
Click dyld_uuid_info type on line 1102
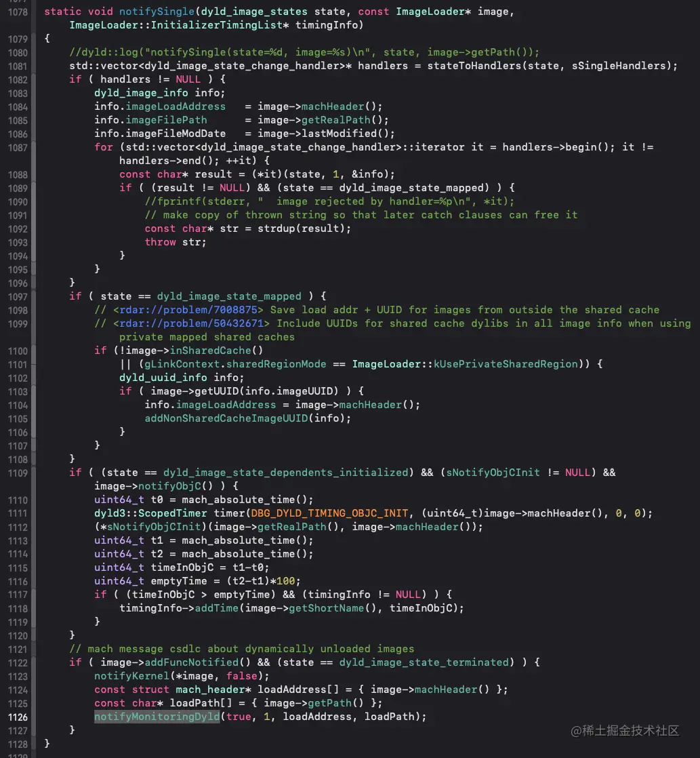pyautogui.click(x=163, y=378)
